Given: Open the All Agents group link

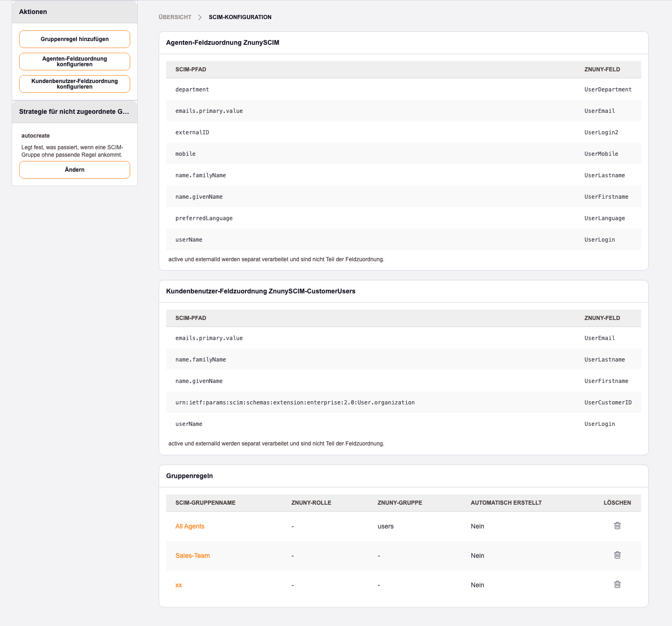Looking at the screenshot, I should [x=190, y=526].
